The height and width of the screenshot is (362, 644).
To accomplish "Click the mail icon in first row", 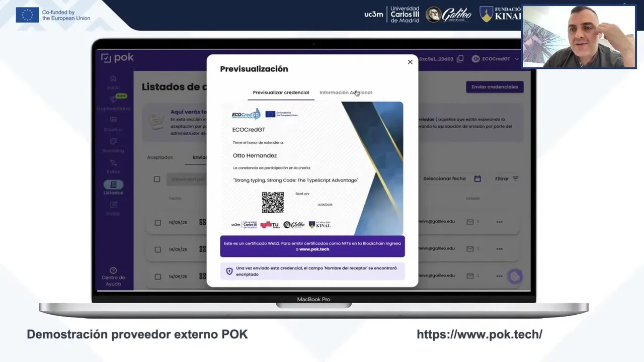I will [x=470, y=222].
